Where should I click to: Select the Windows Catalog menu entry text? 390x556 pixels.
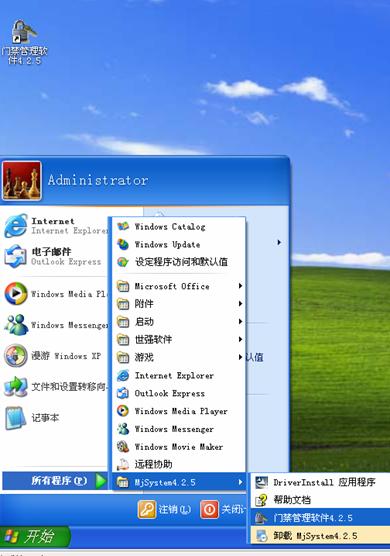170,227
